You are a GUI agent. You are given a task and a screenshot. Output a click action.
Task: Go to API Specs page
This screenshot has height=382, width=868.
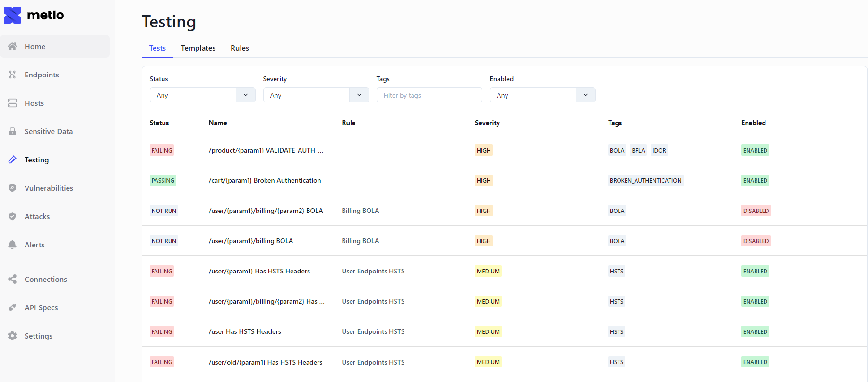coord(55,307)
